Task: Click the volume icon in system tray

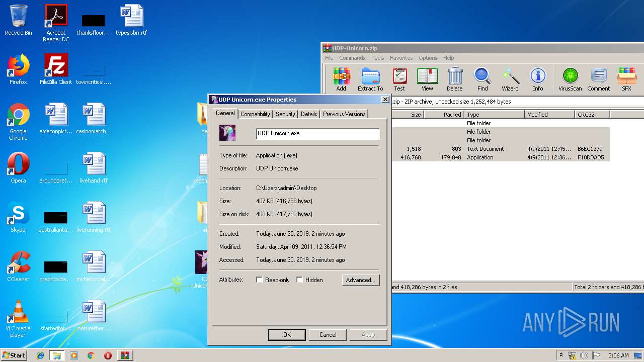Action: point(584,355)
